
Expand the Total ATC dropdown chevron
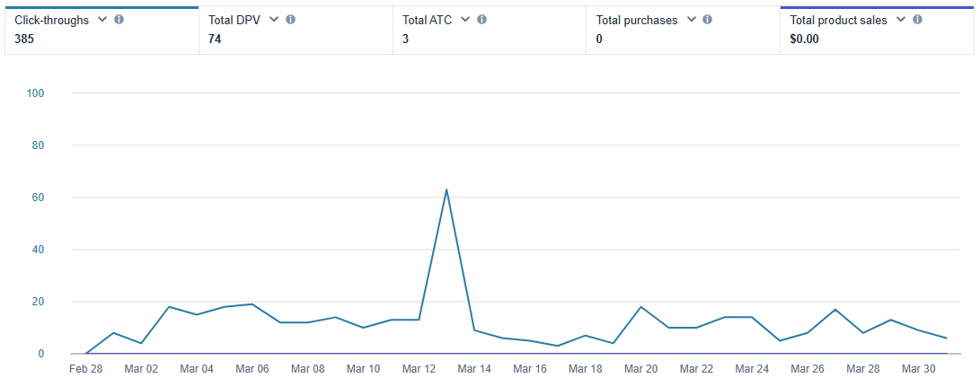click(x=465, y=20)
